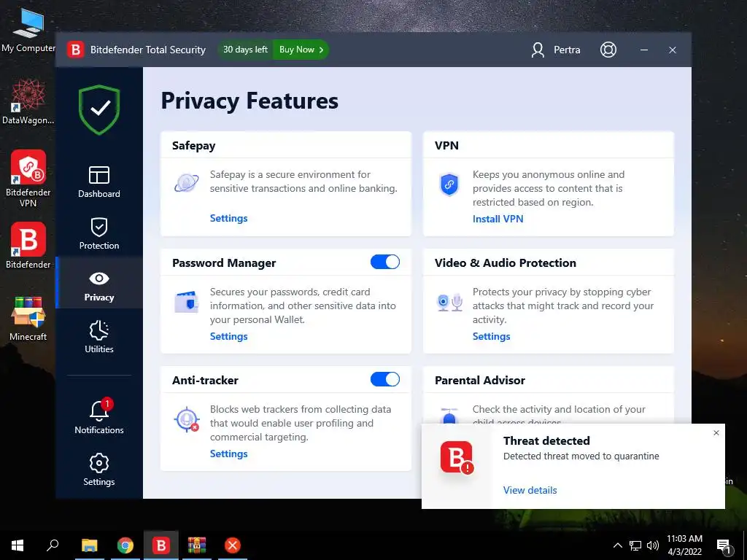Viewport: 747px width, 560px height.
Task: Dismiss the Threat detected popup
Action: coord(716,433)
